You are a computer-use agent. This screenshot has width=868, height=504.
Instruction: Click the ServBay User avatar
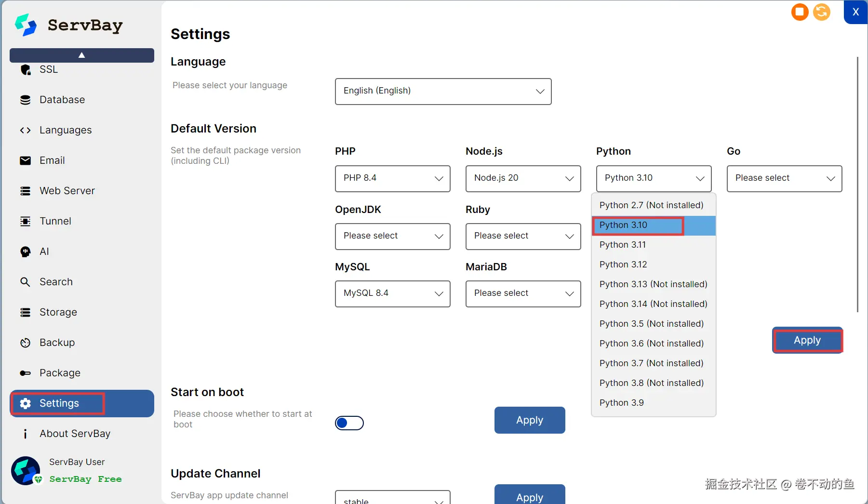26,471
